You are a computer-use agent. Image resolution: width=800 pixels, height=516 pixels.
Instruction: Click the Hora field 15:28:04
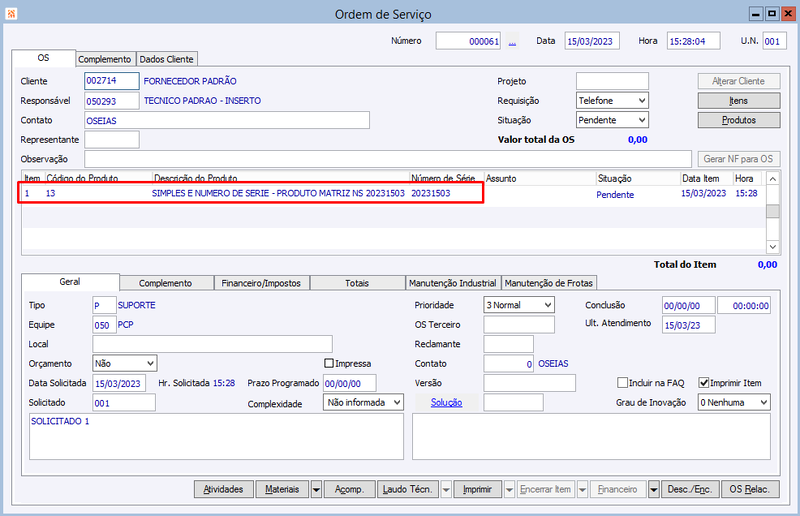(x=693, y=41)
